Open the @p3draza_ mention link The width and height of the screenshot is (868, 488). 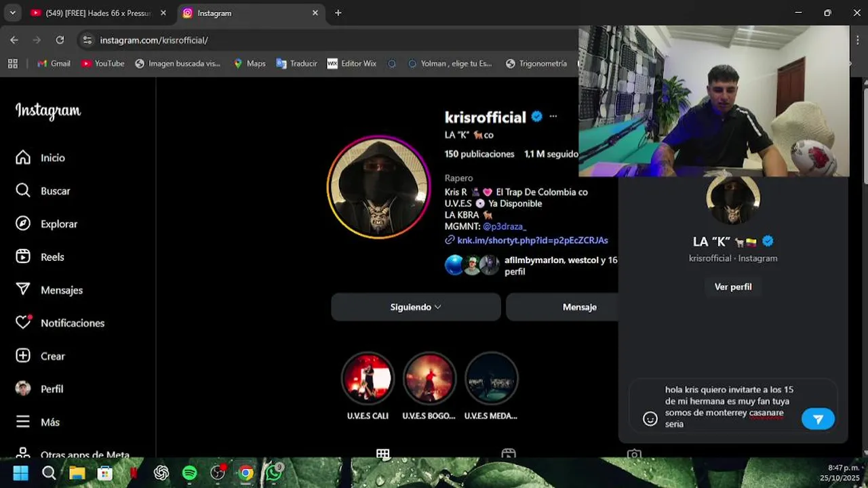[x=505, y=226]
